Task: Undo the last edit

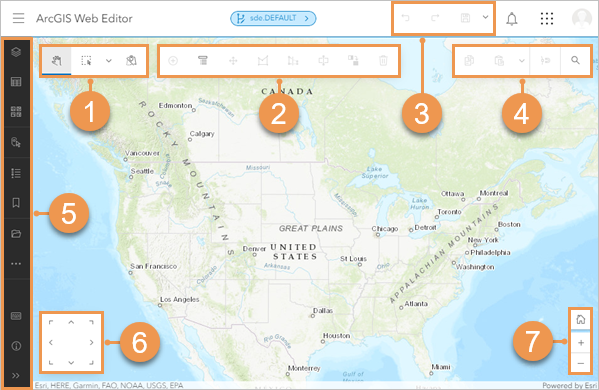Action: [405, 18]
